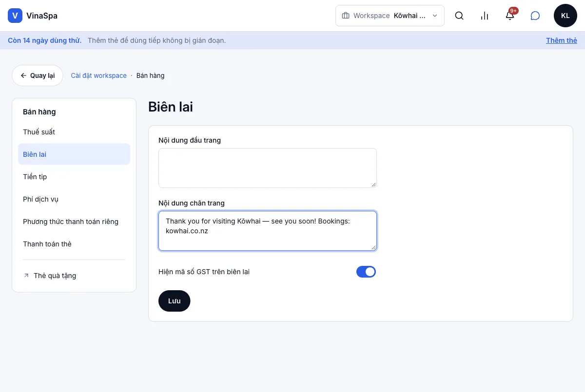
Task: Click the Bán hàng breadcrumb text
Action: click(151, 75)
